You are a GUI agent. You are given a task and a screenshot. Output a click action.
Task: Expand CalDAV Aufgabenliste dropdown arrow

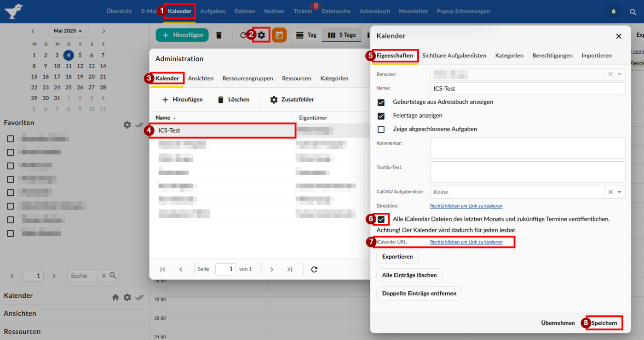click(620, 192)
